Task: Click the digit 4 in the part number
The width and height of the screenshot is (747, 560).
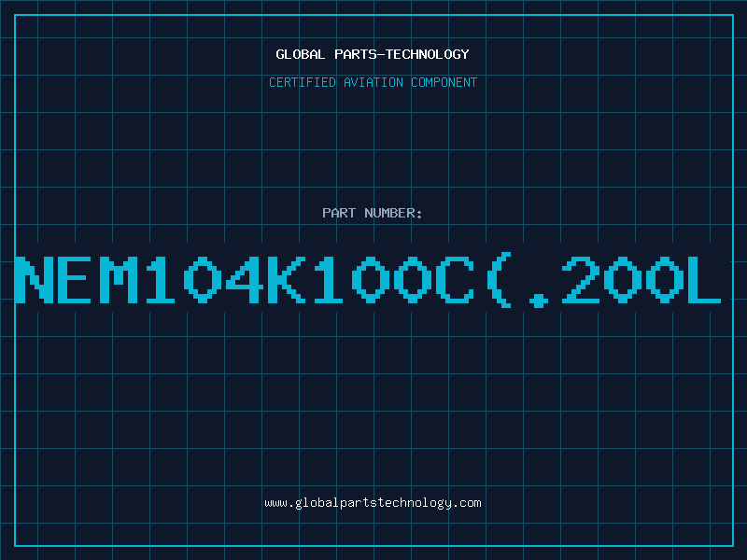Action: (245, 280)
